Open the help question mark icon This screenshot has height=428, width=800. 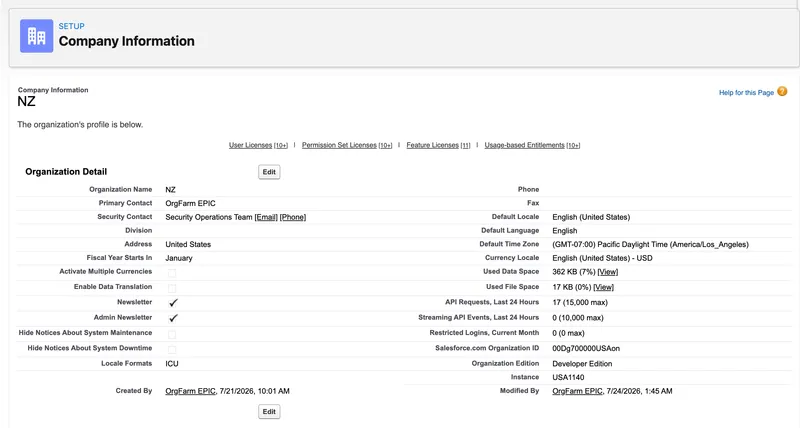pyautogui.click(x=782, y=92)
